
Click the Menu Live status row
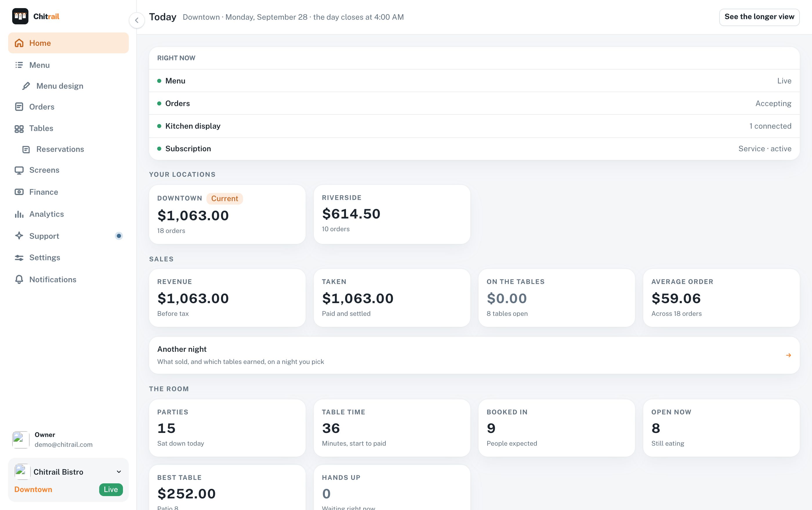tap(474, 81)
